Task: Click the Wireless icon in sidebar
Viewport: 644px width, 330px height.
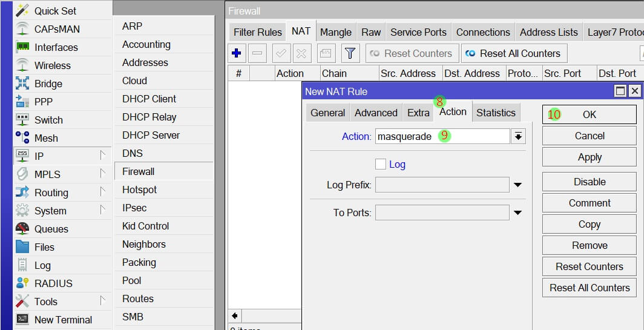Action: click(x=22, y=65)
